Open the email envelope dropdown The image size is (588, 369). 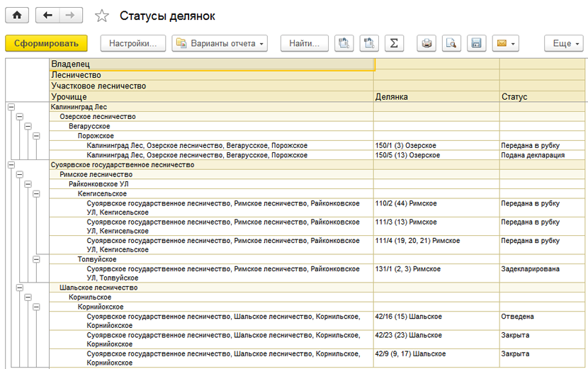(x=506, y=43)
